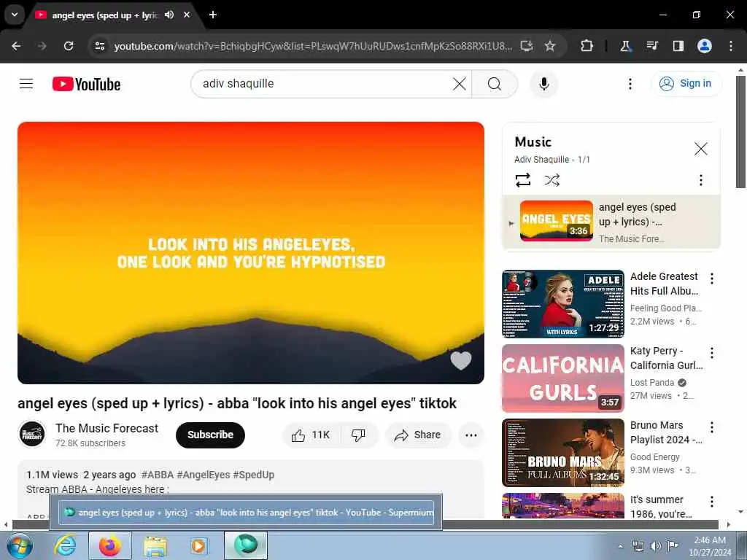Open options for It's summer 1986 video
747x560 pixels.
pyautogui.click(x=712, y=502)
